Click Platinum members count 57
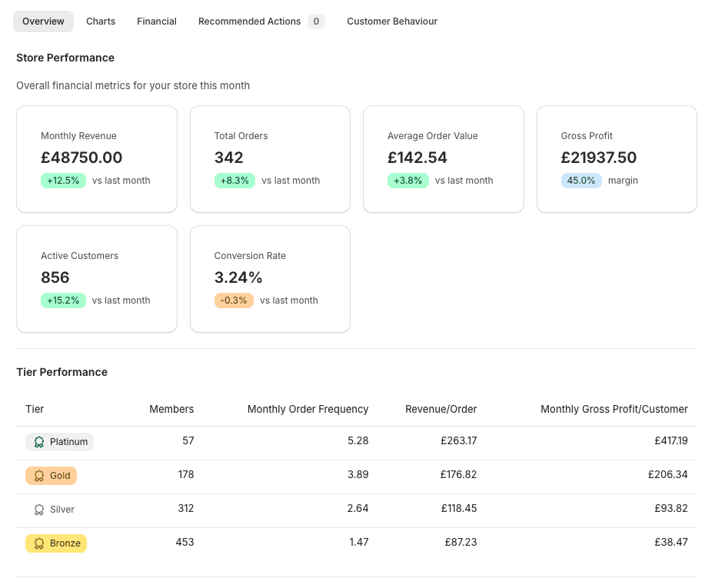This screenshot has width=715, height=588. pyautogui.click(x=188, y=440)
